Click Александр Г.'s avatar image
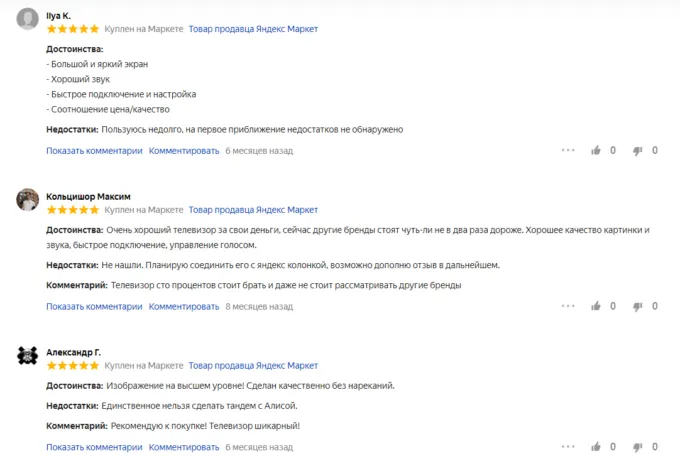Image resolution: width=680 pixels, height=466 pixels. pyautogui.click(x=28, y=356)
